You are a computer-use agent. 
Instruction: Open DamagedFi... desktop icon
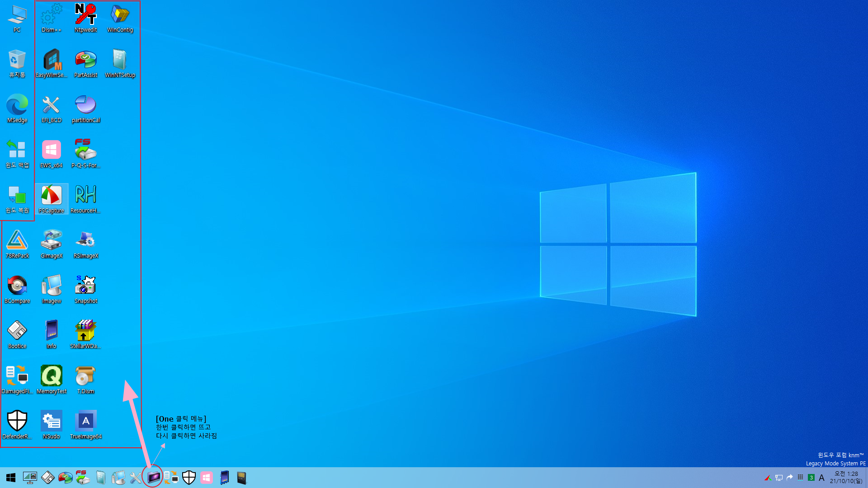coord(17,380)
